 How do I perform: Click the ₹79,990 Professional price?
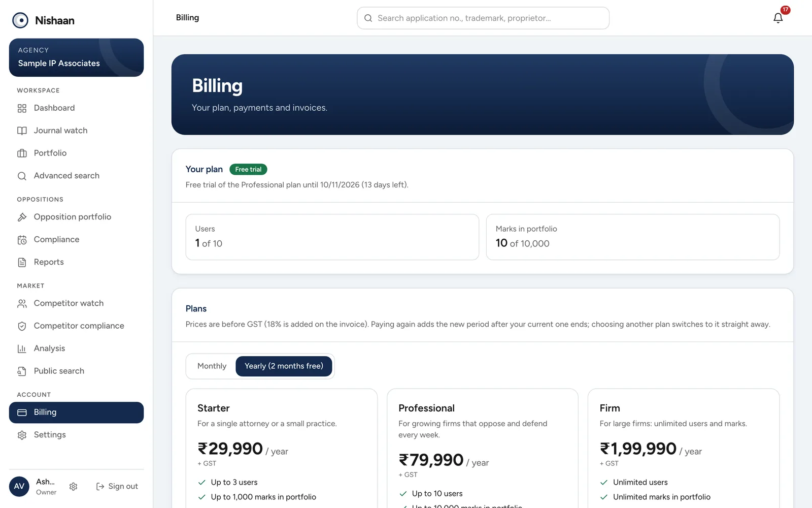click(x=431, y=460)
